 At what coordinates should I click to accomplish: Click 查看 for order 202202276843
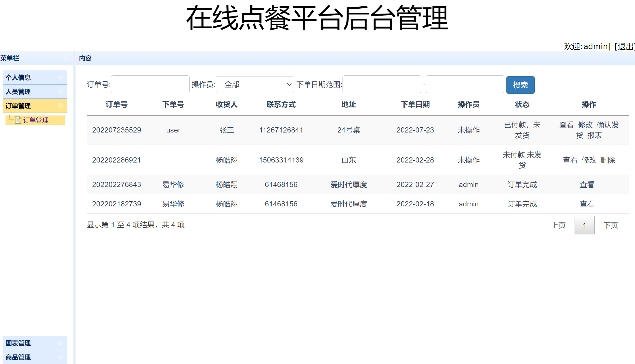587,184
